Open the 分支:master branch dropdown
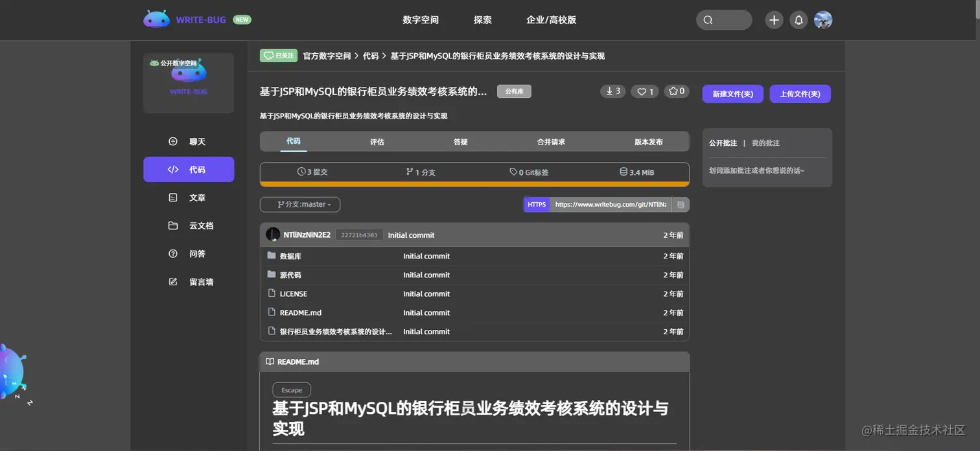Viewport: 980px width, 451px height. 299,204
